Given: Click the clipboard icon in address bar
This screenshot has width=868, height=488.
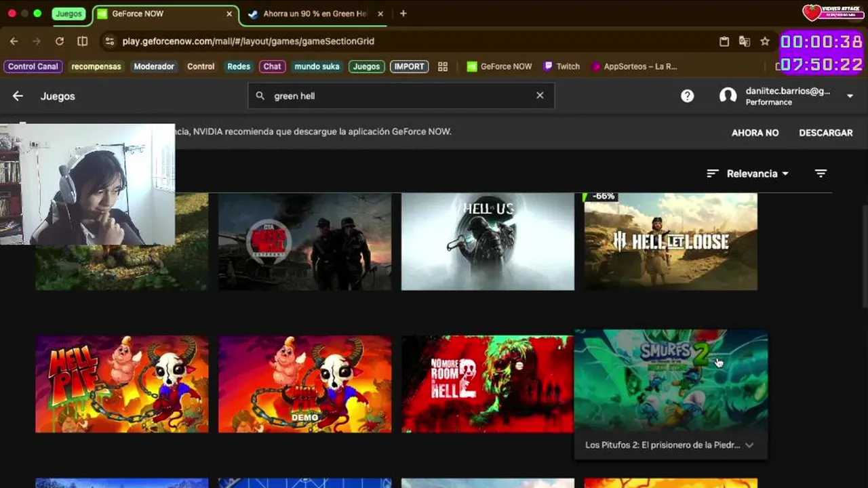Looking at the screenshot, I should tap(724, 41).
